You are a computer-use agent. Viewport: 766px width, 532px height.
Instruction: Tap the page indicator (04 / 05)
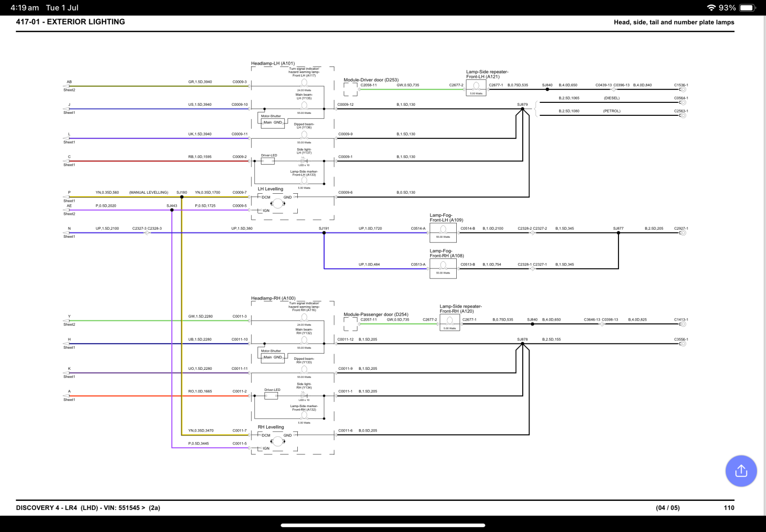point(668,508)
